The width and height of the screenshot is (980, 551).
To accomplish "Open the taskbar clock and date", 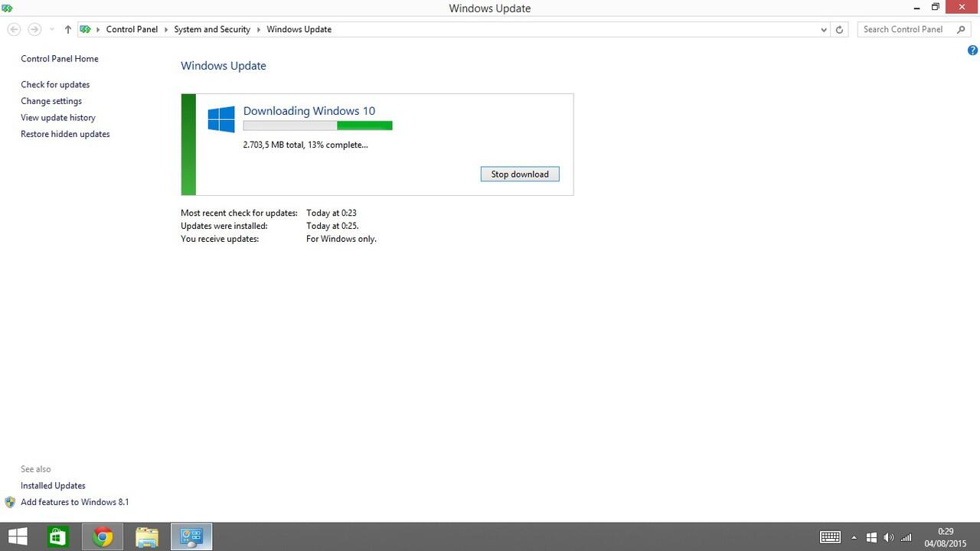I will click(x=946, y=537).
